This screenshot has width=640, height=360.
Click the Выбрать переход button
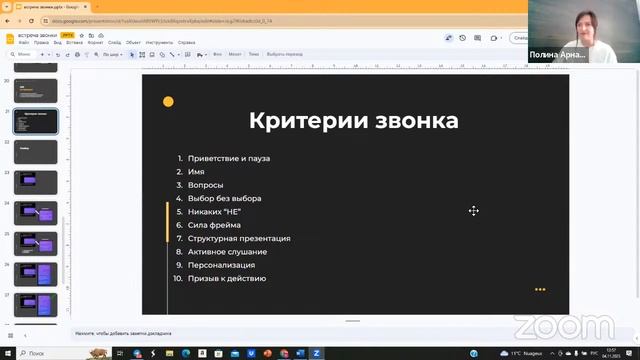pyautogui.click(x=284, y=54)
